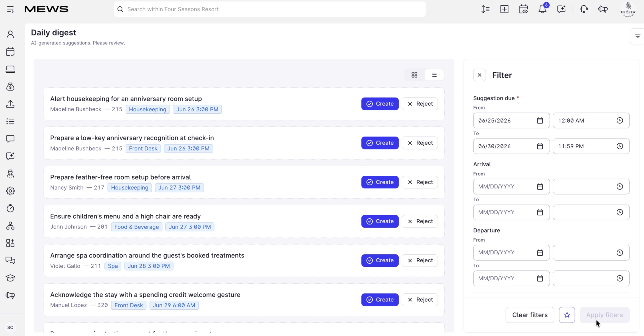This screenshot has width=644, height=336.
Task: Click the Housekeeping tag on Nancy Smith's suggestion
Action: tap(129, 188)
